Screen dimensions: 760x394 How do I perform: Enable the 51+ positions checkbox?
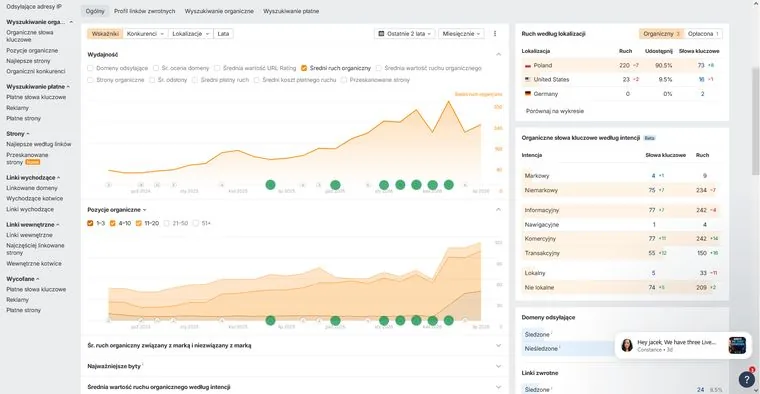196,223
